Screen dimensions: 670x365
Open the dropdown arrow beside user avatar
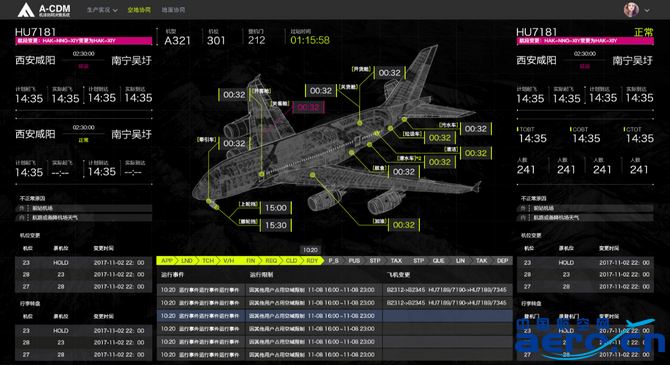tap(647, 10)
